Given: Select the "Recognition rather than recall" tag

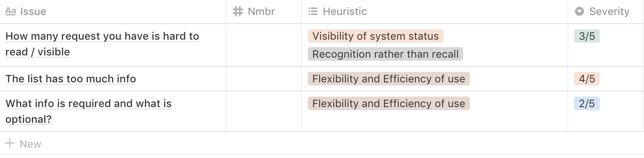Looking at the screenshot, I should [385, 54].
